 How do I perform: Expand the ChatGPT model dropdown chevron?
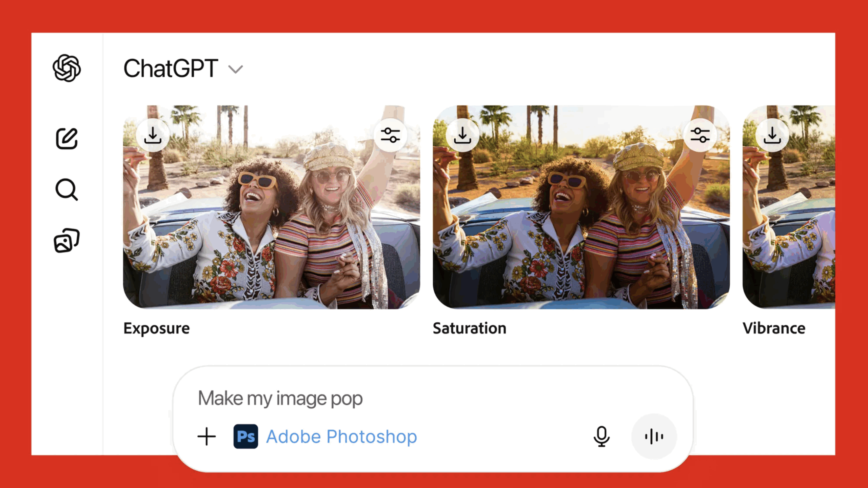pyautogui.click(x=236, y=69)
